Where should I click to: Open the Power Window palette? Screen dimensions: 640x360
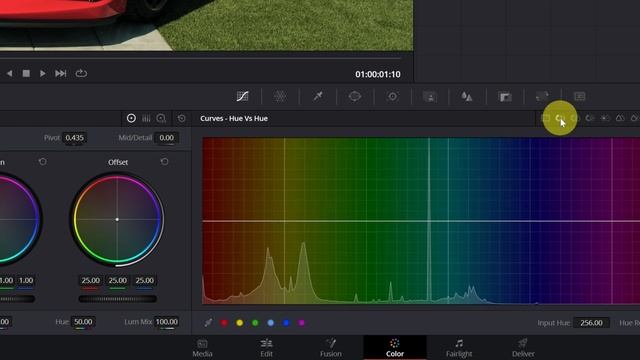click(x=355, y=96)
